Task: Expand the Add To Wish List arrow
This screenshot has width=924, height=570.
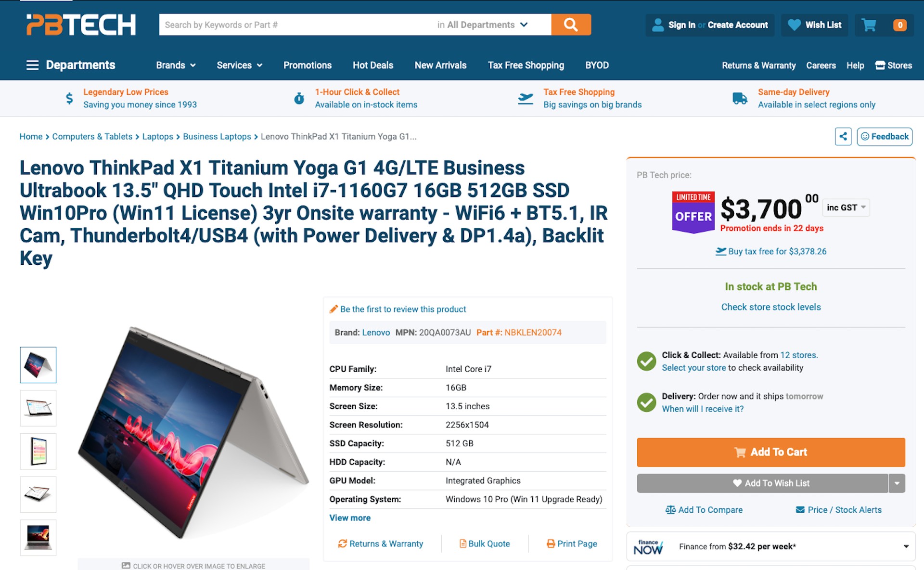Action: coord(897,483)
